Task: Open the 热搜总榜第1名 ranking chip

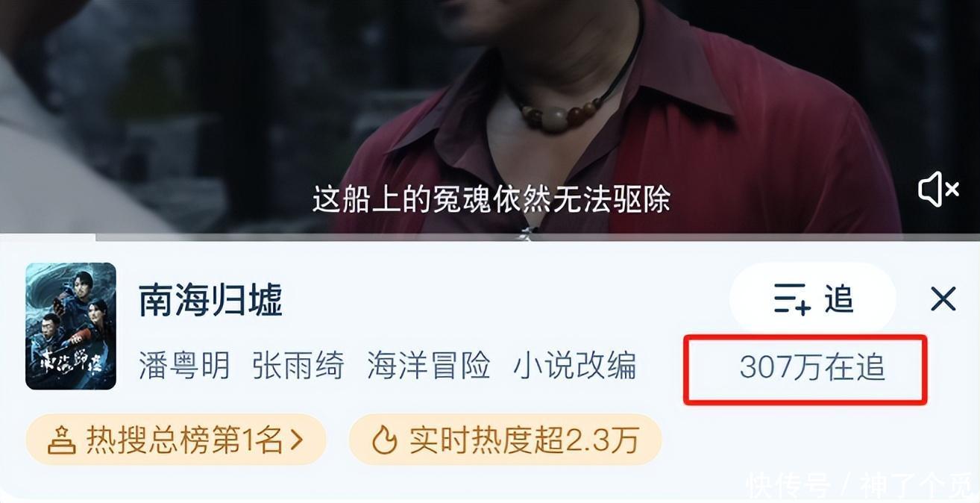Action: click(176, 440)
